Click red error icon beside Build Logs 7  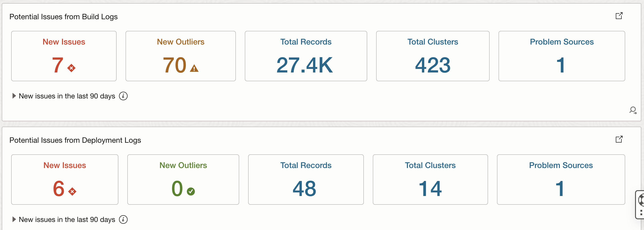[72, 68]
